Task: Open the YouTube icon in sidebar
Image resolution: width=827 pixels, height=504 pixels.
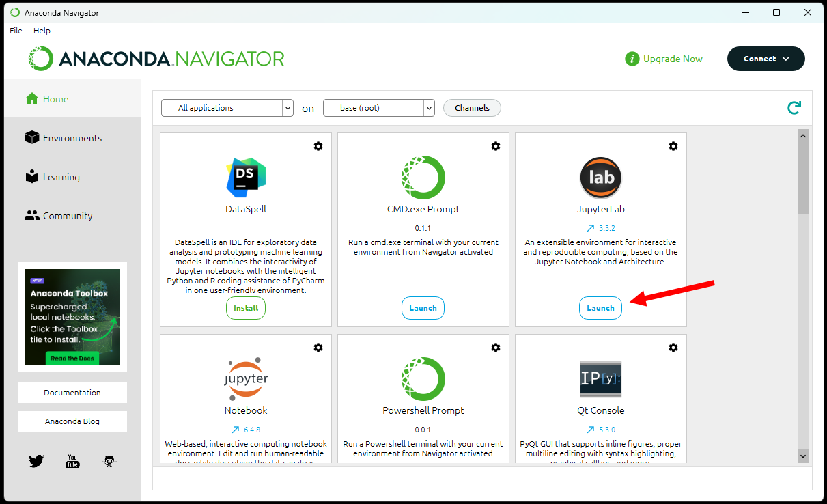Action: point(72,462)
